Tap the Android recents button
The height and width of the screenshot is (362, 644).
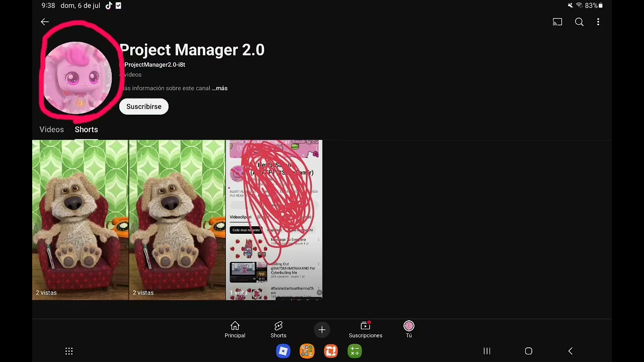point(487,351)
